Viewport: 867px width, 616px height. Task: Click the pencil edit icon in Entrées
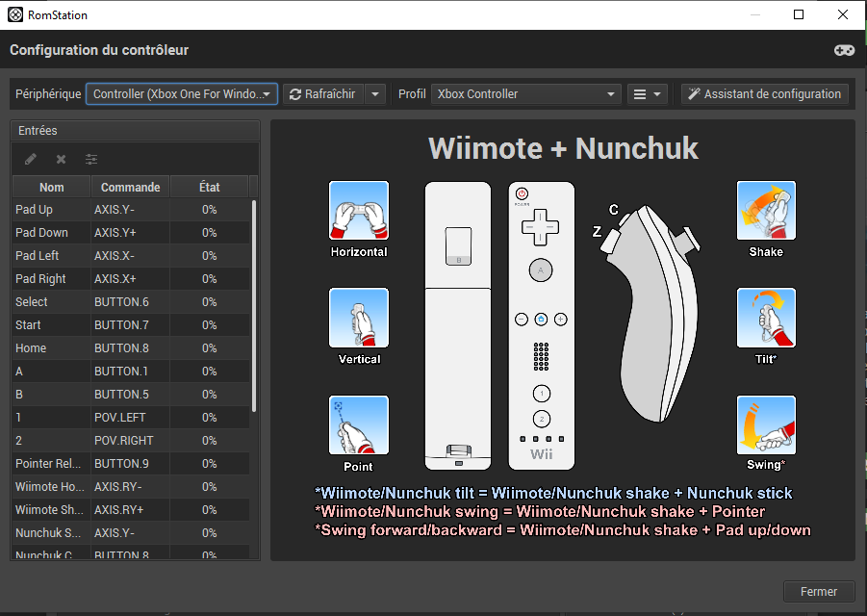[31, 160]
